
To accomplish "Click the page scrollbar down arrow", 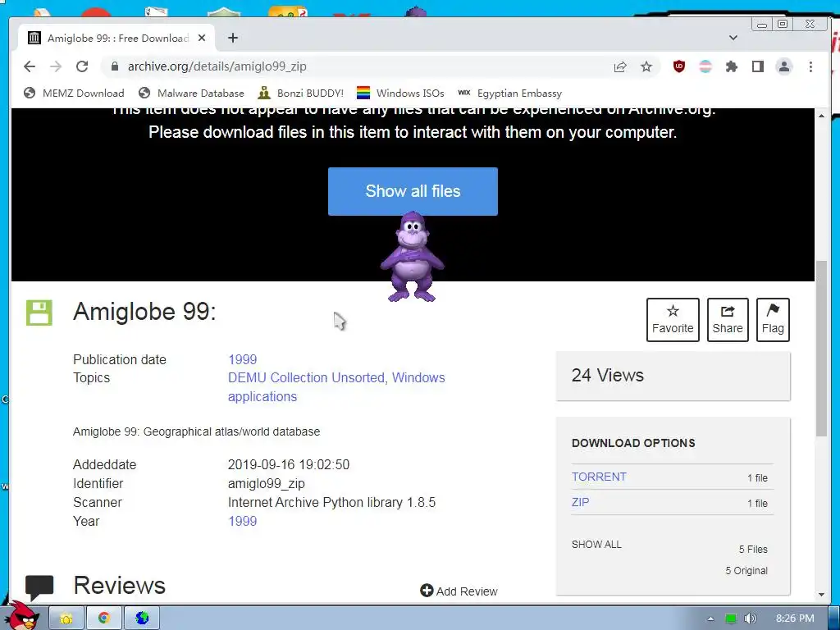I will coord(821,594).
